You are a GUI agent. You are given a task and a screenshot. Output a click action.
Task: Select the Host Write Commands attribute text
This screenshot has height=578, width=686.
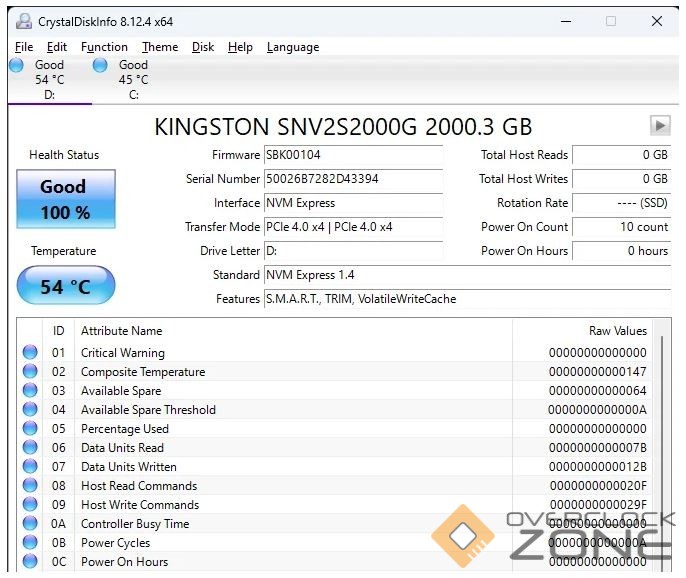click(x=140, y=505)
